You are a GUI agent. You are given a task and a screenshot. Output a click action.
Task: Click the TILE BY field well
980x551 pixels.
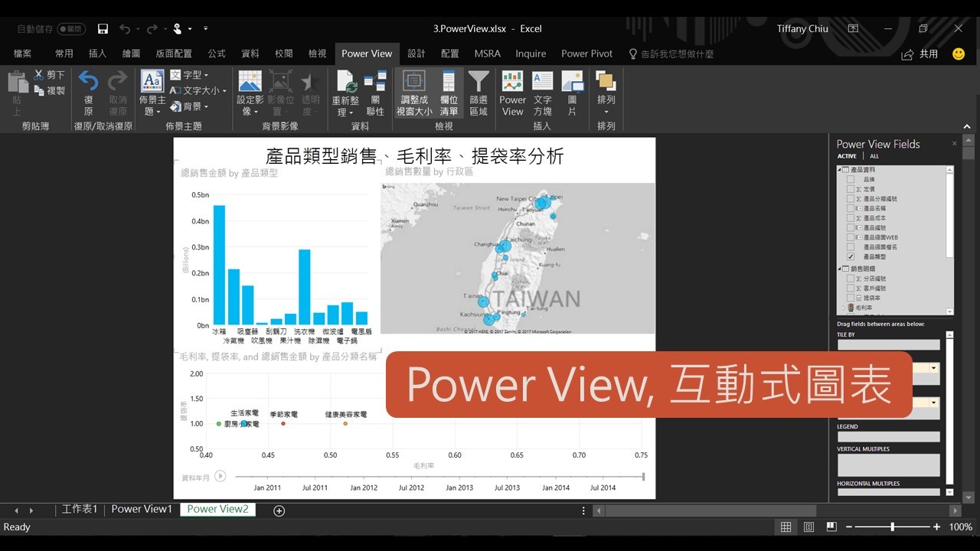point(888,345)
